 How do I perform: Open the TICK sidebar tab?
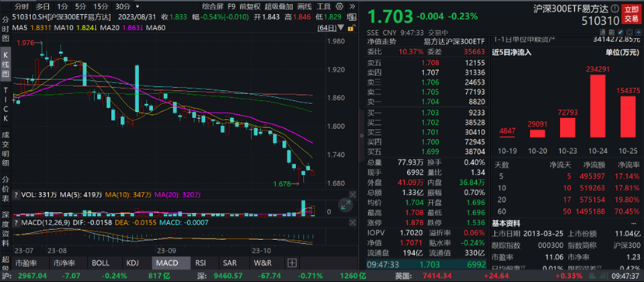tap(5, 104)
